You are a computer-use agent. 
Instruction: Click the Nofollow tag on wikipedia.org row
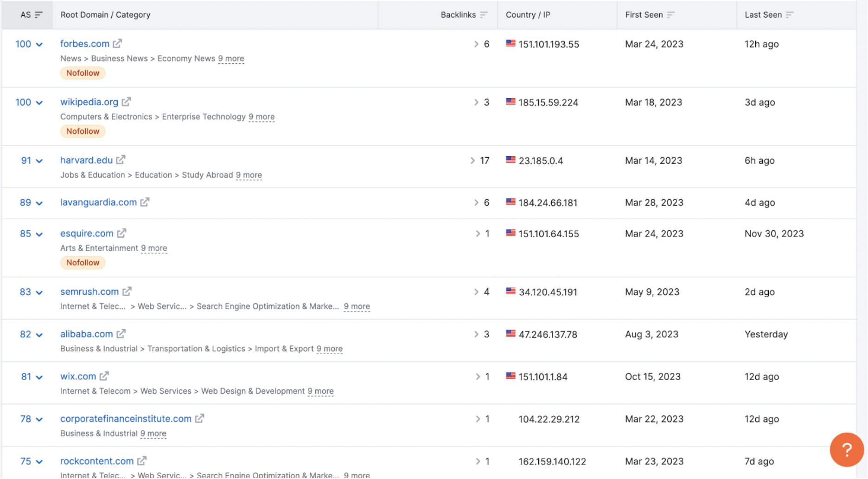(83, 131)
